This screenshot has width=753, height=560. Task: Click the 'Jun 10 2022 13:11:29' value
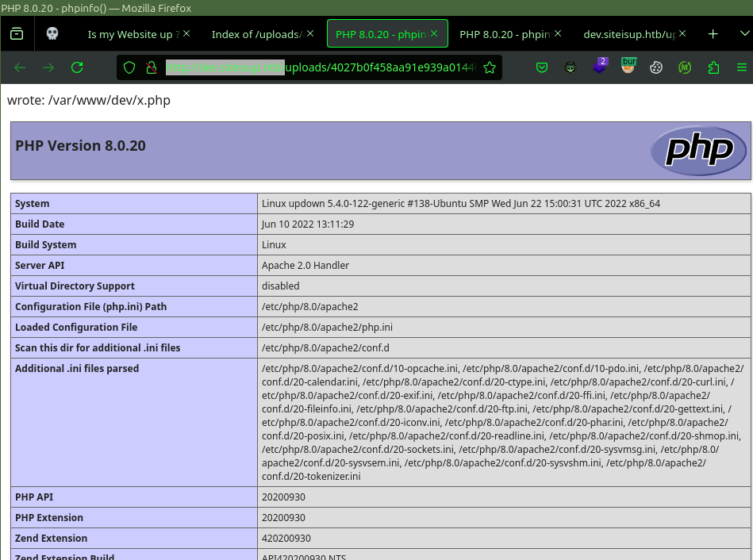click(308, 224)
